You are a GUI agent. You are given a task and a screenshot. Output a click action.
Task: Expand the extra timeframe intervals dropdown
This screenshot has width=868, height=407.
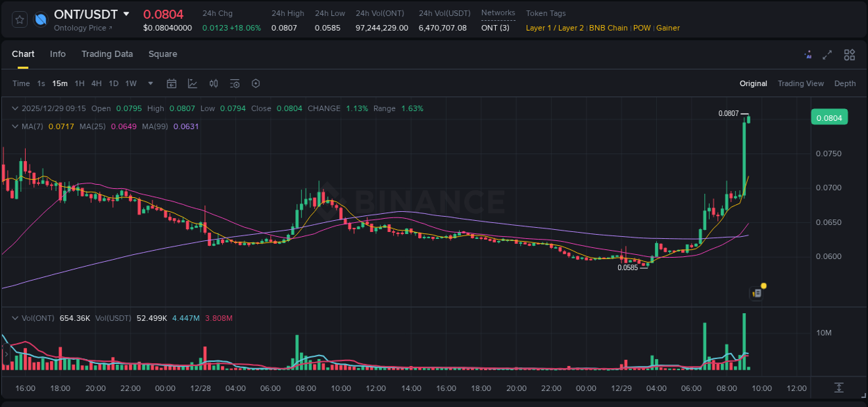(149, 83)
